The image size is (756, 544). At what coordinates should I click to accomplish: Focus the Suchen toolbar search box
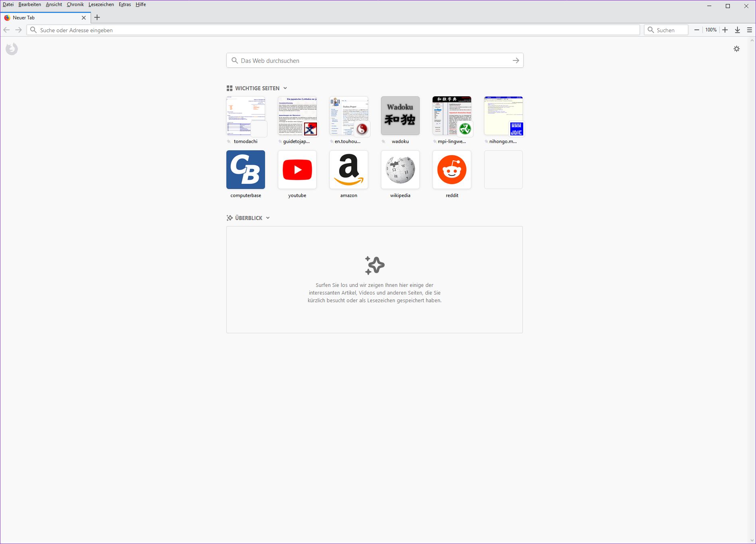666,30
